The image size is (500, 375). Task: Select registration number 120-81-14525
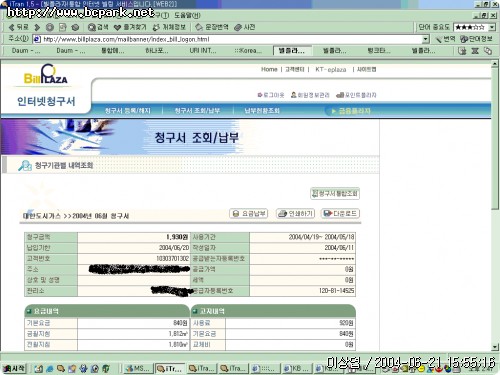[336, 291]
